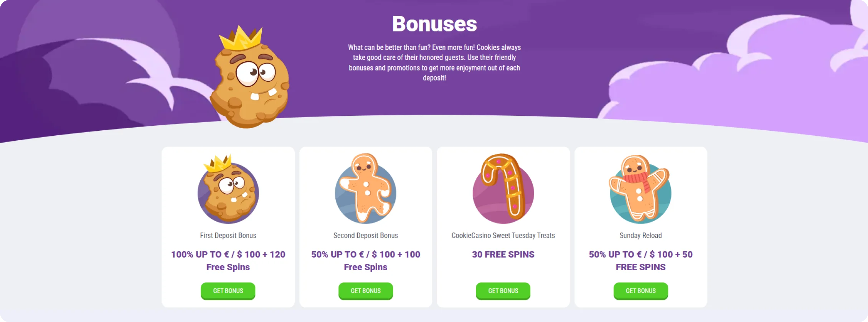Claim the Sweet Tuesday Treats bonus
The image size is (868, 322).
[x=503, y=291]
